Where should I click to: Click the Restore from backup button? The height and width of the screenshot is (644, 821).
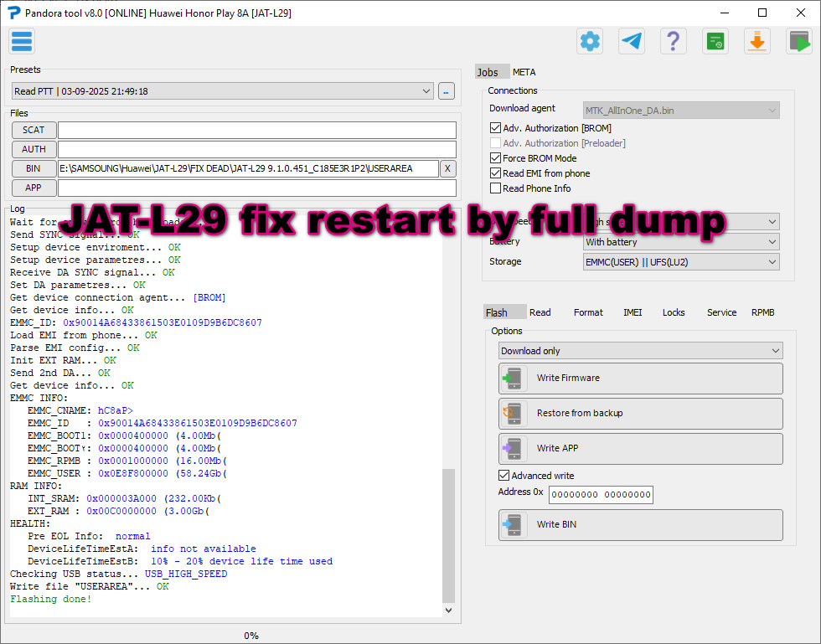(x=641, y=414)
